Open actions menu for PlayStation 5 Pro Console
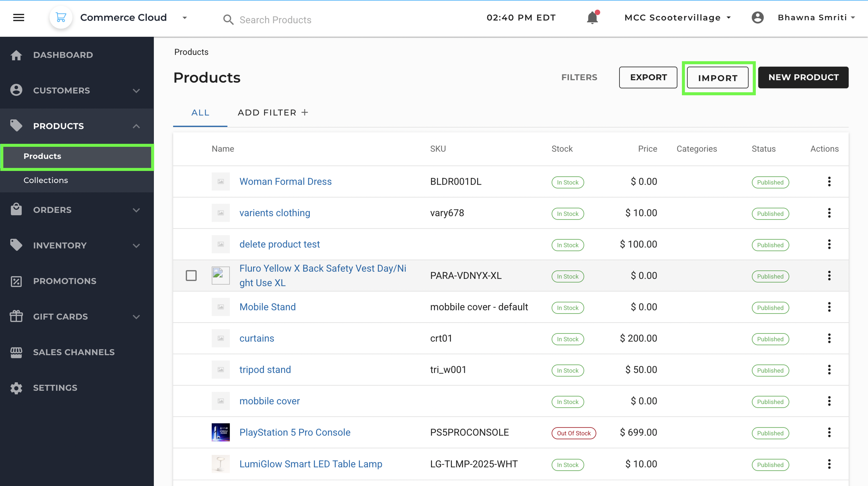 [829, 432]
